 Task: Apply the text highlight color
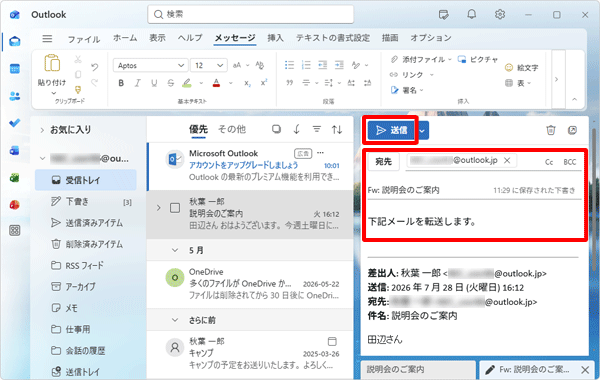[x=187, y=83]
